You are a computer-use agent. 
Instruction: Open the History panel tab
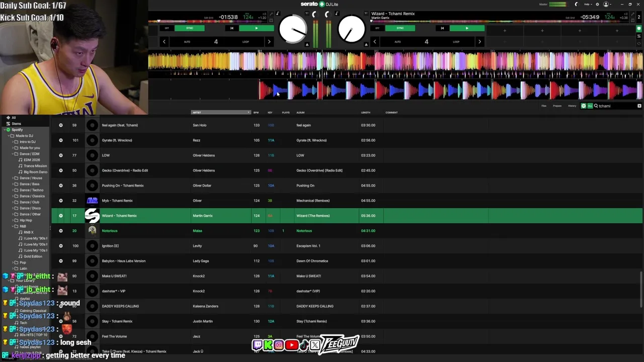coord(572,106)
